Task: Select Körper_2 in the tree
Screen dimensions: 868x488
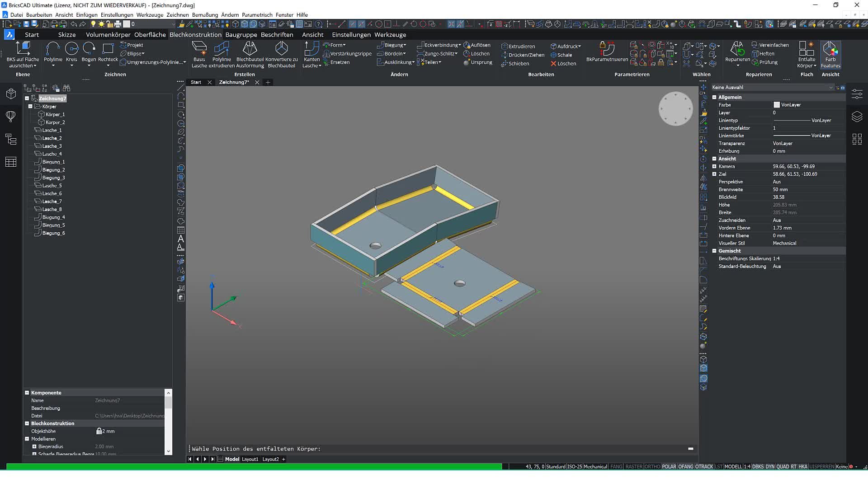Action: (x=55, y=122)
